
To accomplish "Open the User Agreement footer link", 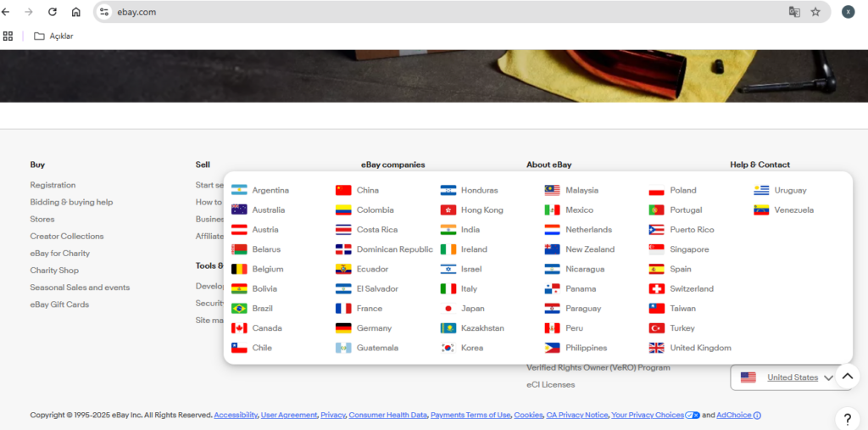I will [x=289, y=415].
